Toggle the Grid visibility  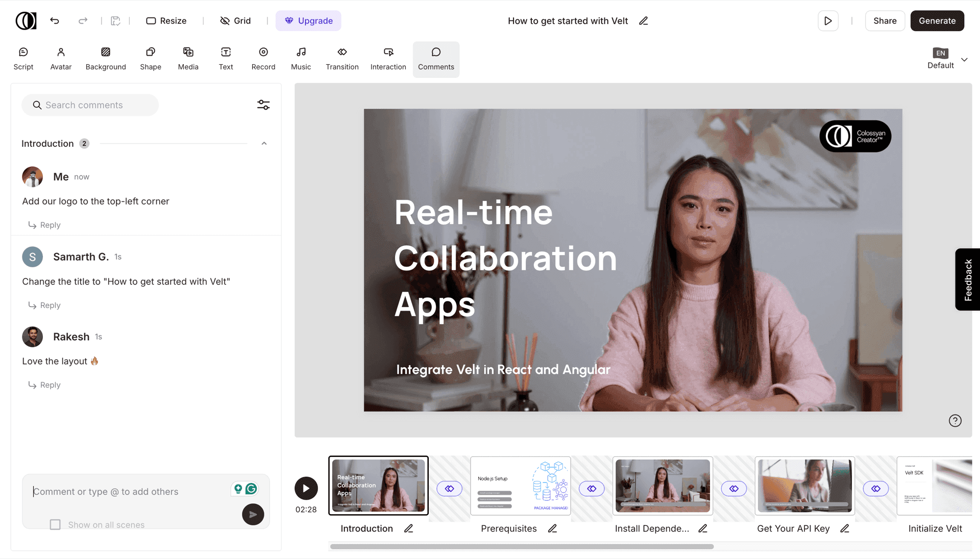tap(235, 21)
